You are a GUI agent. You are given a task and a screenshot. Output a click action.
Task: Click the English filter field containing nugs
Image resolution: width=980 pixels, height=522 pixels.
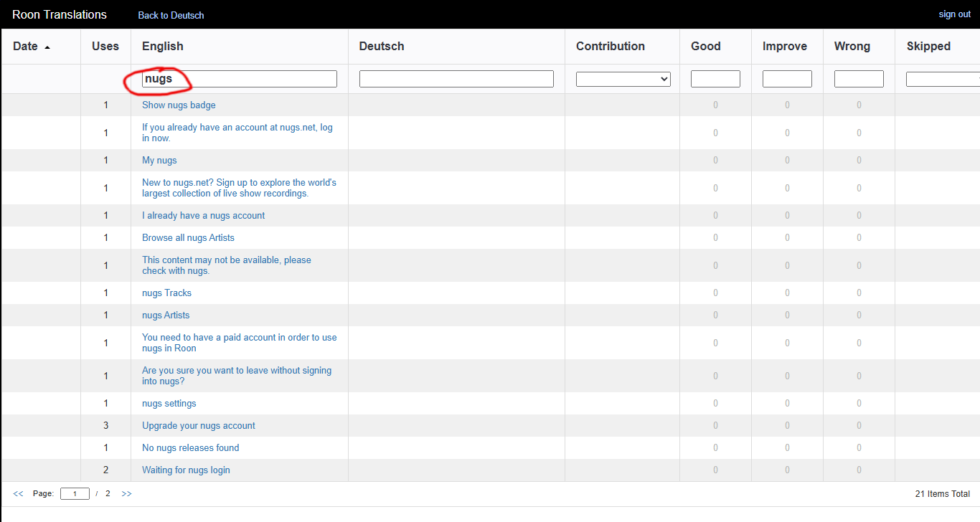(x=239, y=79)
